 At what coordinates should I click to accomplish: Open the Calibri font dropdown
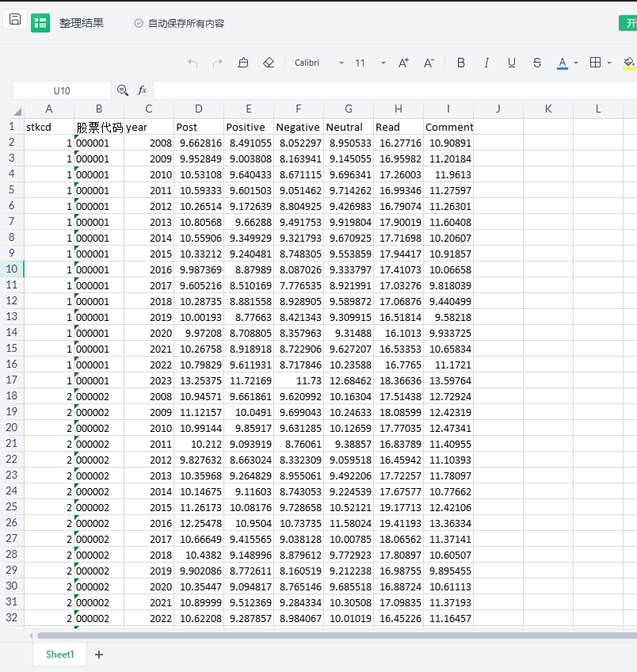tap(341, 63)
